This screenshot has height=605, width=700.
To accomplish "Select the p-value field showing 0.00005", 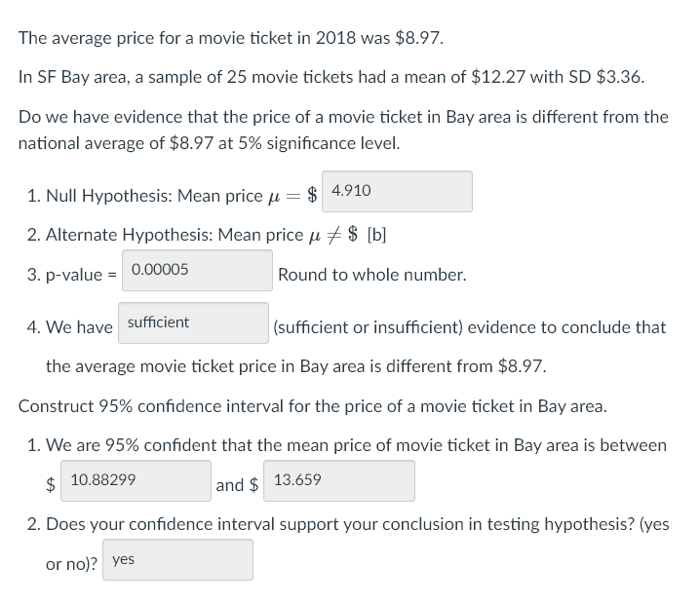I will coord(197,271).
